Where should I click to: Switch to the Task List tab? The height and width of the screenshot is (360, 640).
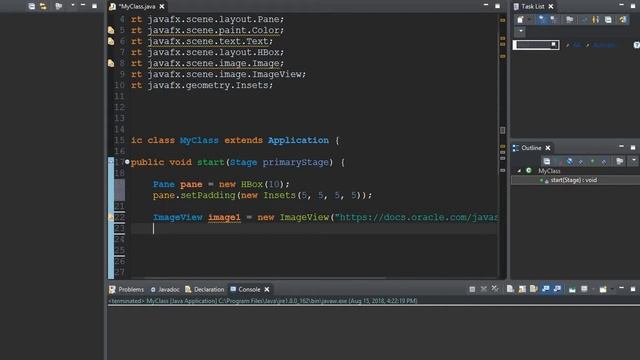(x=533, y=7)
